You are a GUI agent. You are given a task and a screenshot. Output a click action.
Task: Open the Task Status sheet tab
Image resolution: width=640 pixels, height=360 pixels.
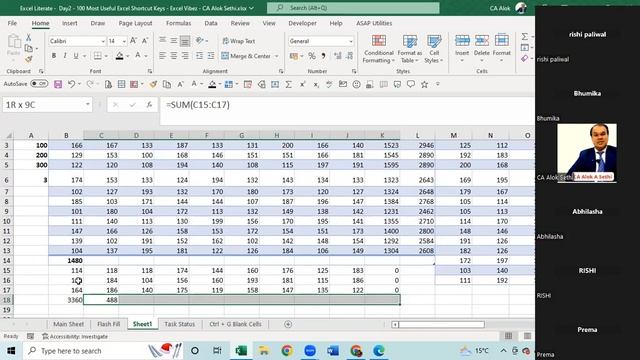pos(180,324)
